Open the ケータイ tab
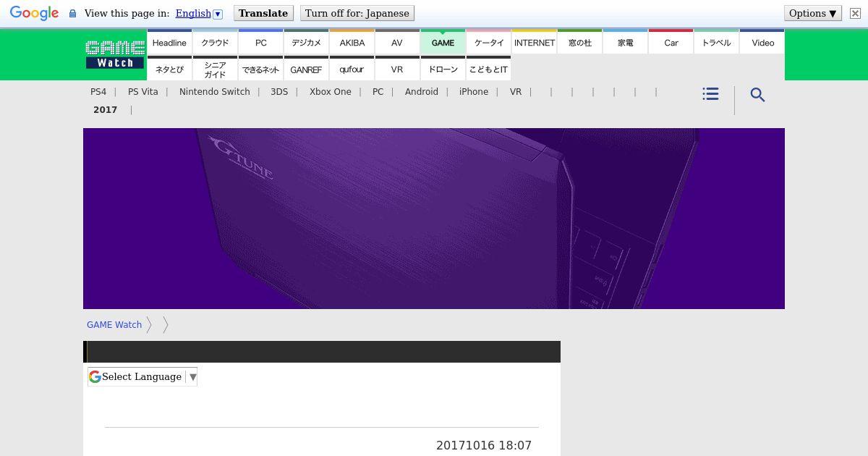This screenshot has height=456, width=868. 488,42
